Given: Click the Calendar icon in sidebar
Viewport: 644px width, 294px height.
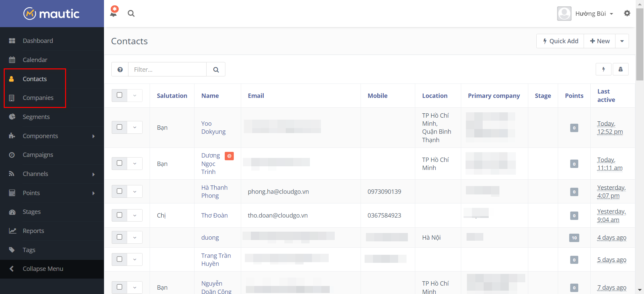Looking at the screenshot, I should (12, 60).
